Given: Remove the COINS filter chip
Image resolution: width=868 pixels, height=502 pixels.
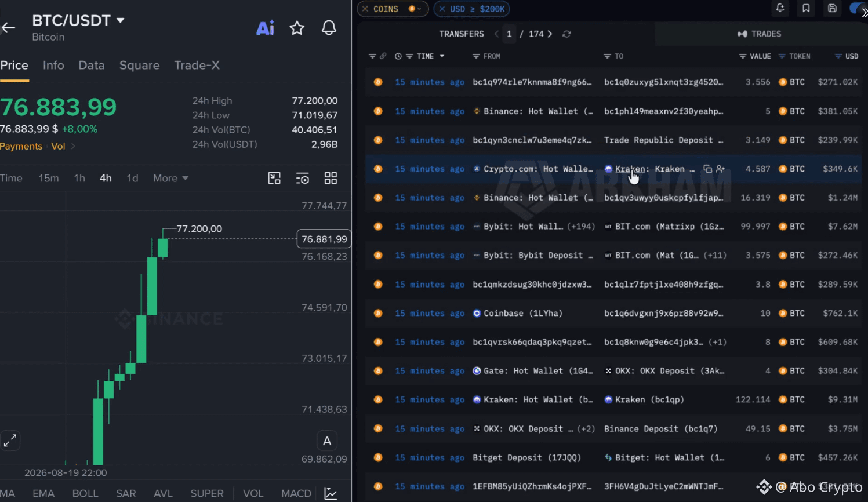Looking at the screenshot, I should click(365, 9).
